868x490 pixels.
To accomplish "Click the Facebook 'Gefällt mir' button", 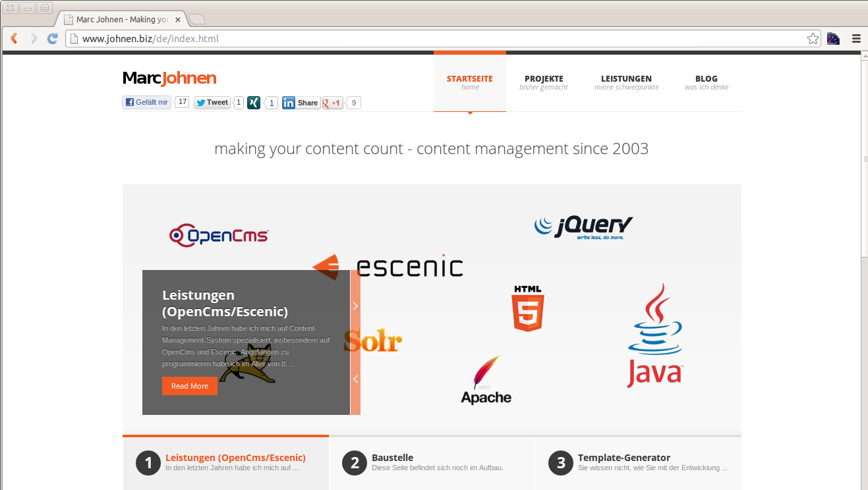I will 147,102.
